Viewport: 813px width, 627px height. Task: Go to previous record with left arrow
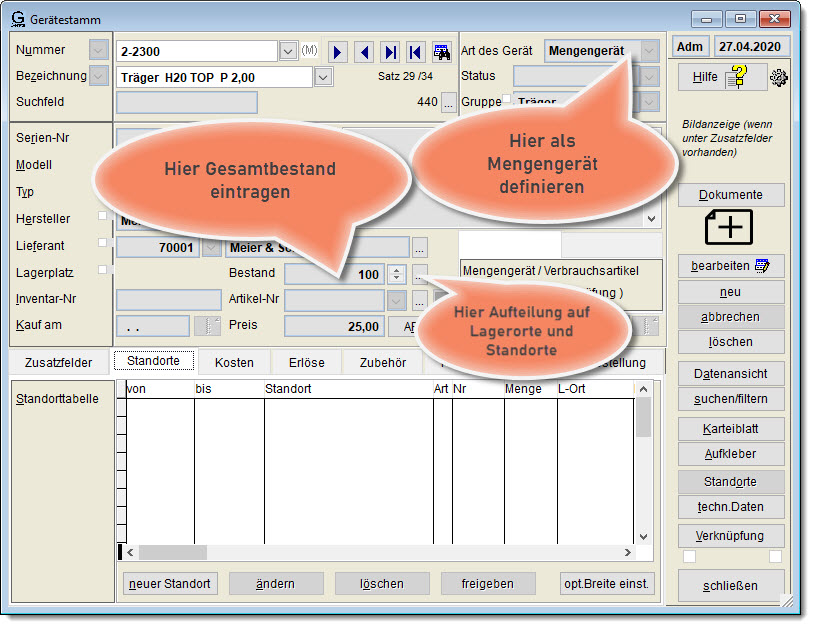click(x=364, y=51)
